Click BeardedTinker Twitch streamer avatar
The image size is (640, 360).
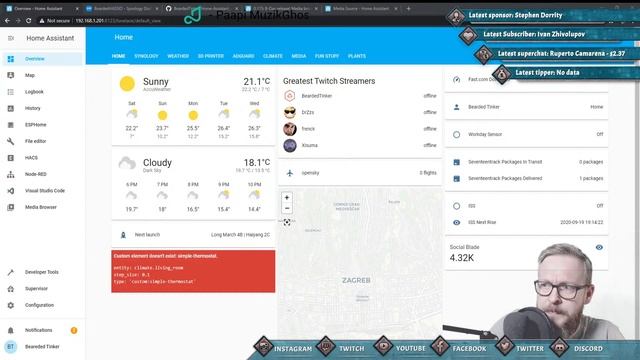click(x=289, y=96)
